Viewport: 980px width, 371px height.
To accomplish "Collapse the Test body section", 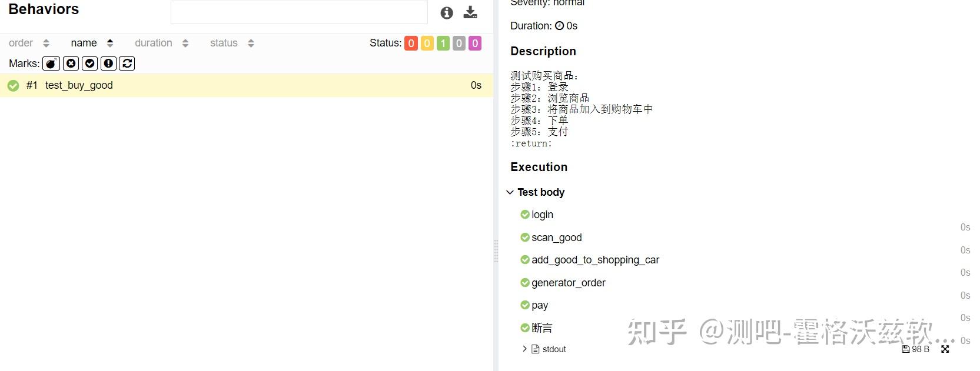I will point(535,192).
